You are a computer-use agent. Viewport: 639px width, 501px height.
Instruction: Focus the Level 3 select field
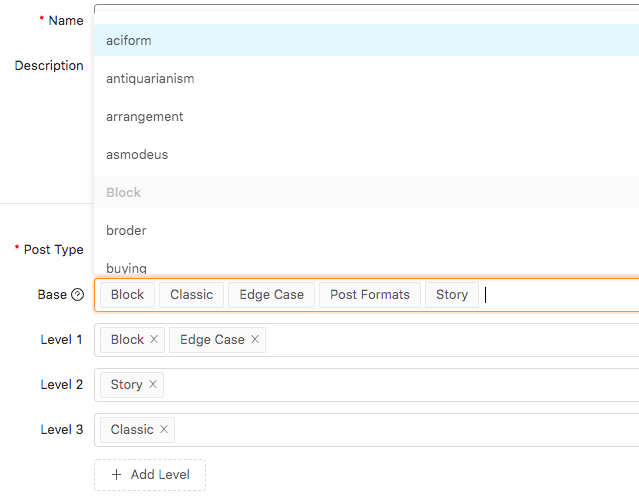click(400, 430)
